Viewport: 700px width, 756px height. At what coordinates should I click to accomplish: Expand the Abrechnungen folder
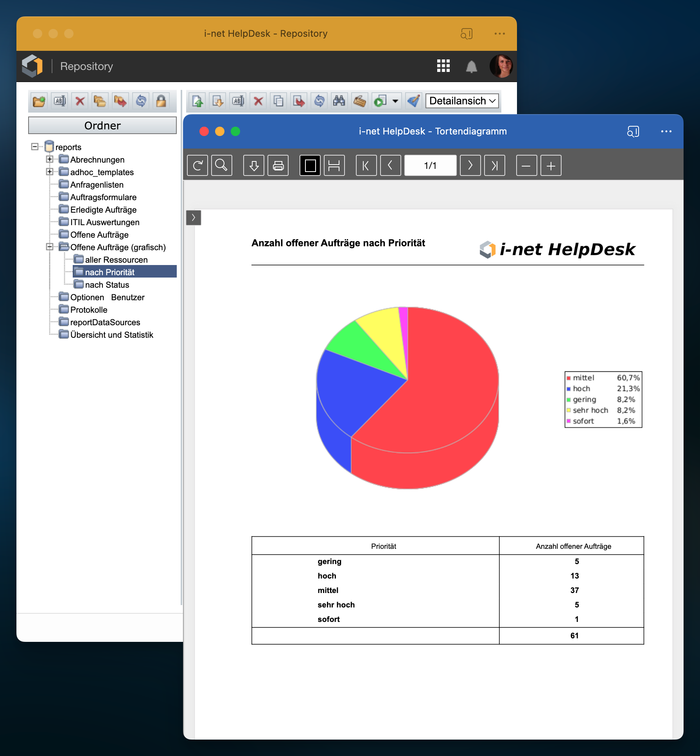pyautogui.click(x=50, y=159)
